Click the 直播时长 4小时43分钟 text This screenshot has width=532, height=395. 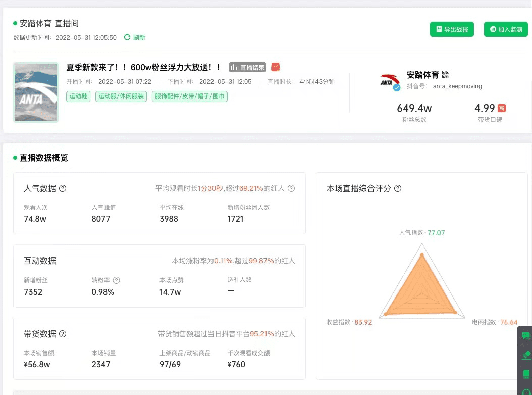[301, 81]
